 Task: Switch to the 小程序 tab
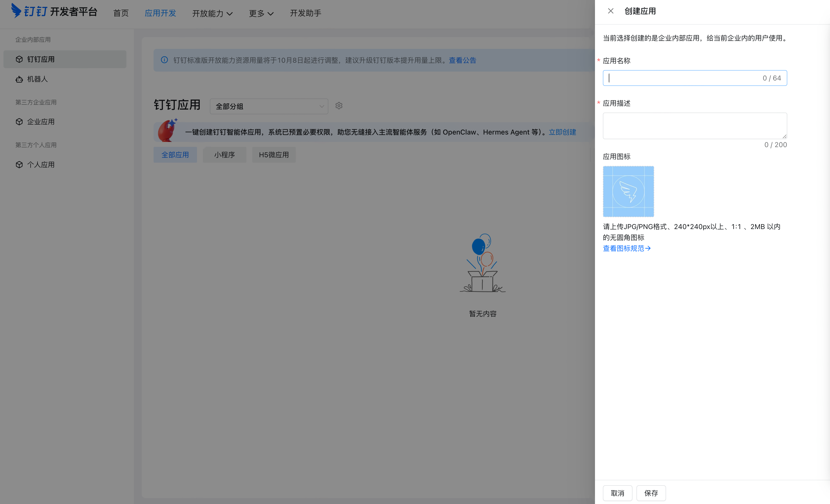pos(224,155)
